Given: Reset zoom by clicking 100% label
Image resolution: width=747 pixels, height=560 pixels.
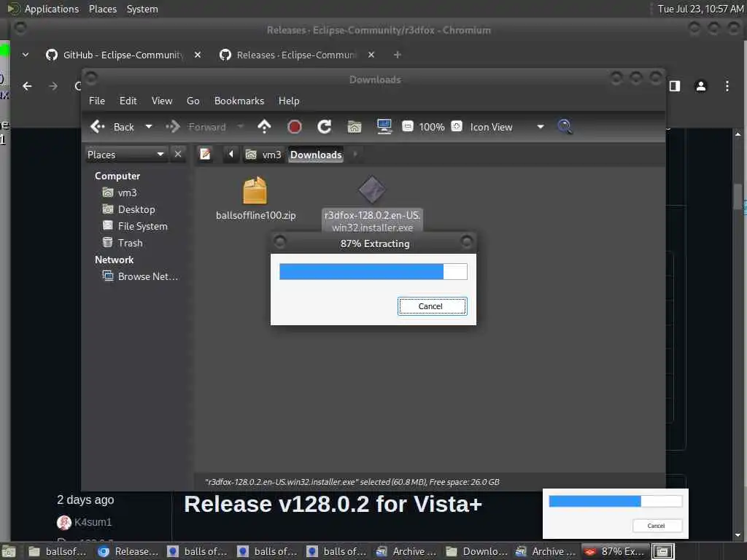Looking at the screenshot, I should pos(432,127).
